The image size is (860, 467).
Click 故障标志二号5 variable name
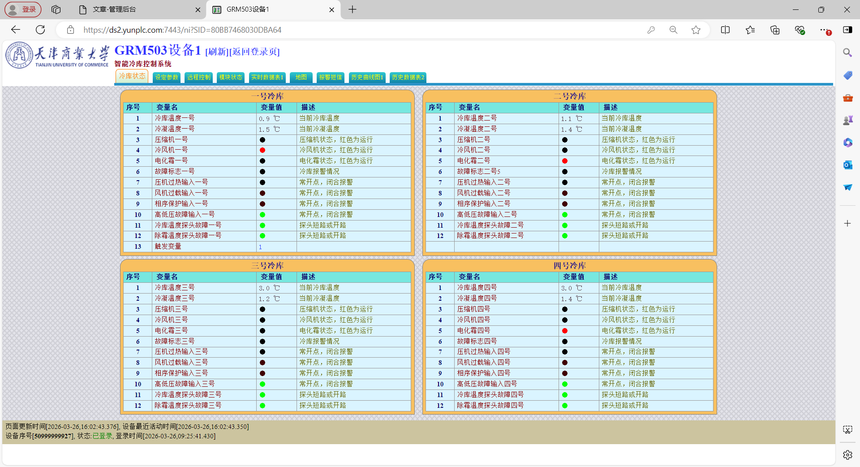point(479,172)
